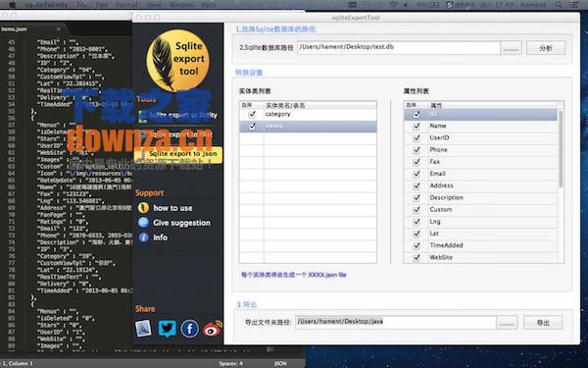
Task: Uncheck the Address attribute checkbox
Action: pos(416,185)
